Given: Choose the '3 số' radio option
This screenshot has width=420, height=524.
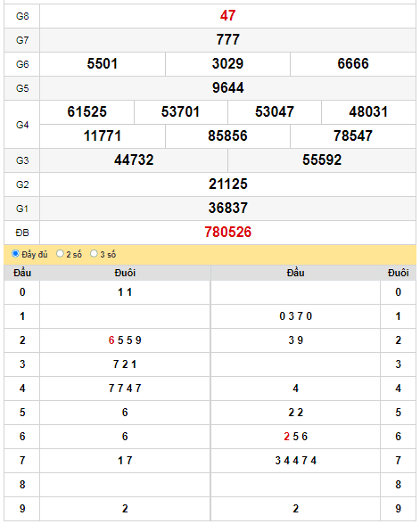Looking at the screenshot, I should coord(94,254).
